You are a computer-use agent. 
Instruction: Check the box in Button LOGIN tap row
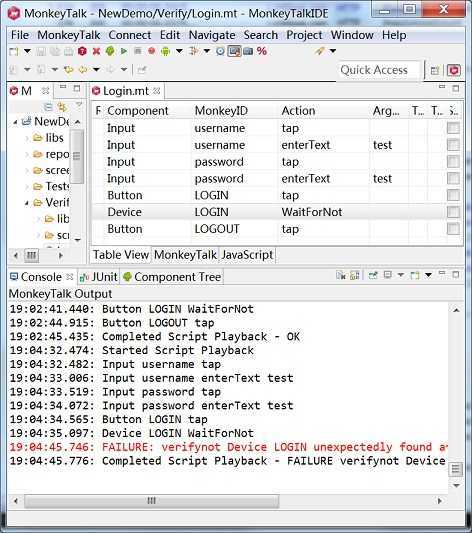[x=453, y=195]
